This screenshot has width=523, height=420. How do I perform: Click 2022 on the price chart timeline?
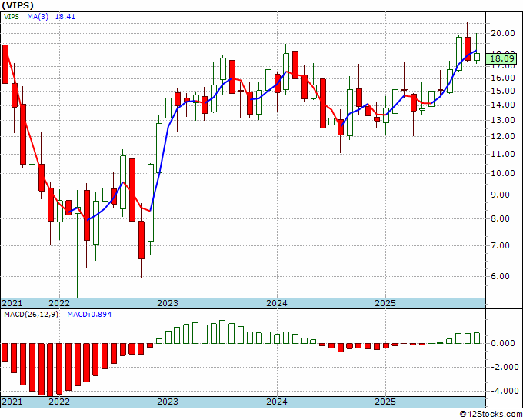(59, 303)
